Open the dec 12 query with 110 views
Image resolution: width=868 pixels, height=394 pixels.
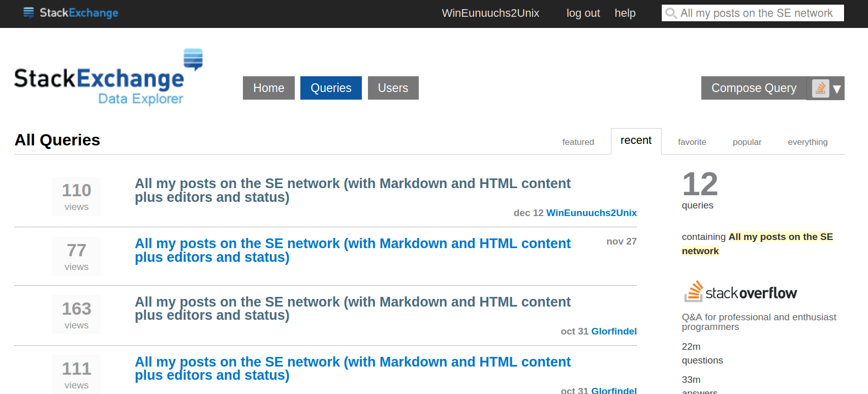pos(353,190)
